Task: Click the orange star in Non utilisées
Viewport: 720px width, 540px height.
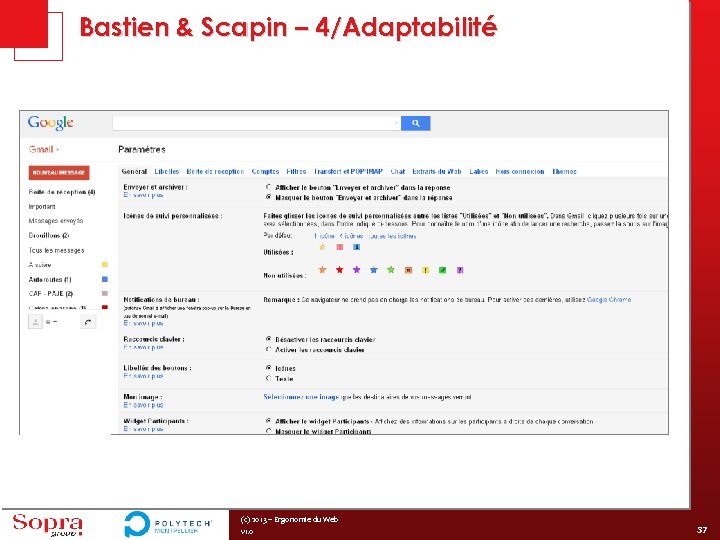Action: click(x=322, y=270)
